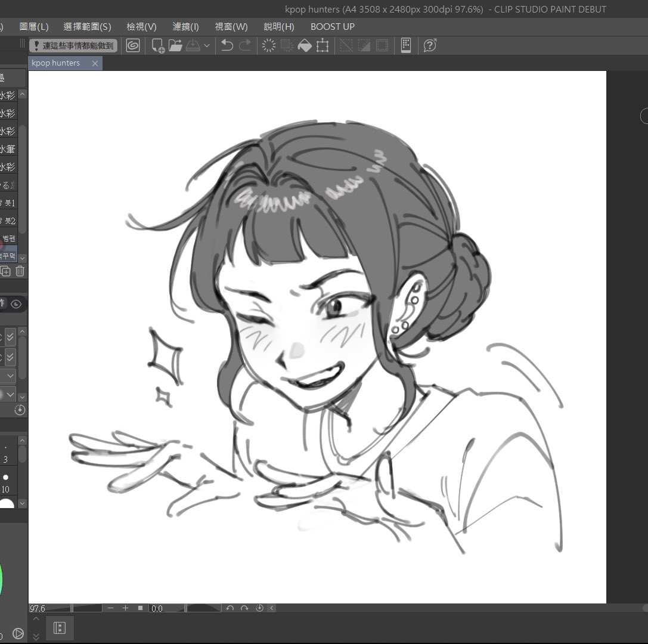
Task: Open the smartphone connect icon
Action: [x=406, y=45]
